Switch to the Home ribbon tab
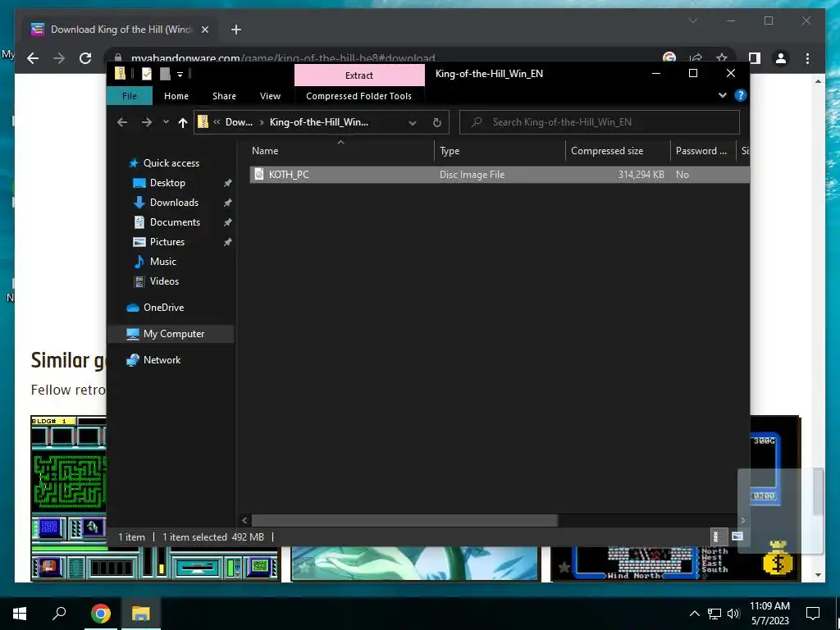Viewport: 840px width, 630px height. tap(176, 96)
